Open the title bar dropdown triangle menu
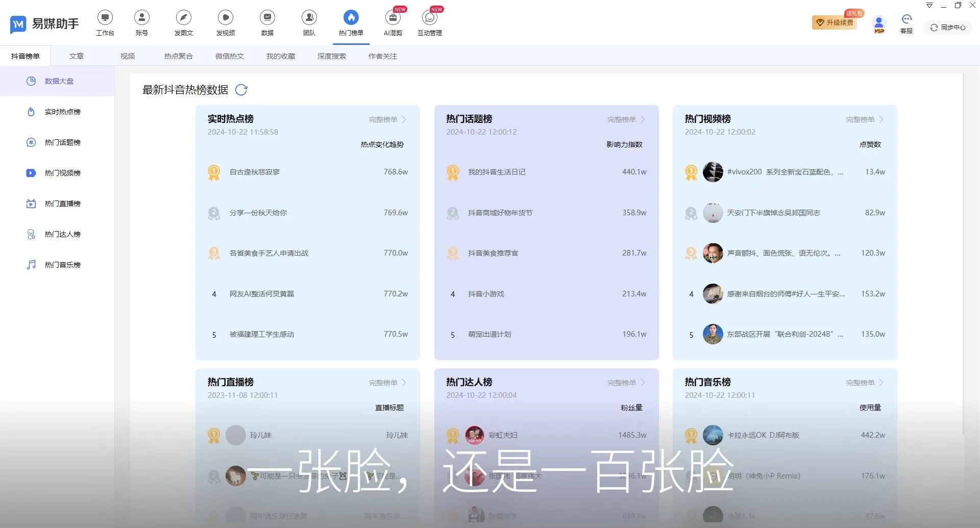Image resolution: width=980 pixels, height=528 pixels. click(x=929, y=6)
